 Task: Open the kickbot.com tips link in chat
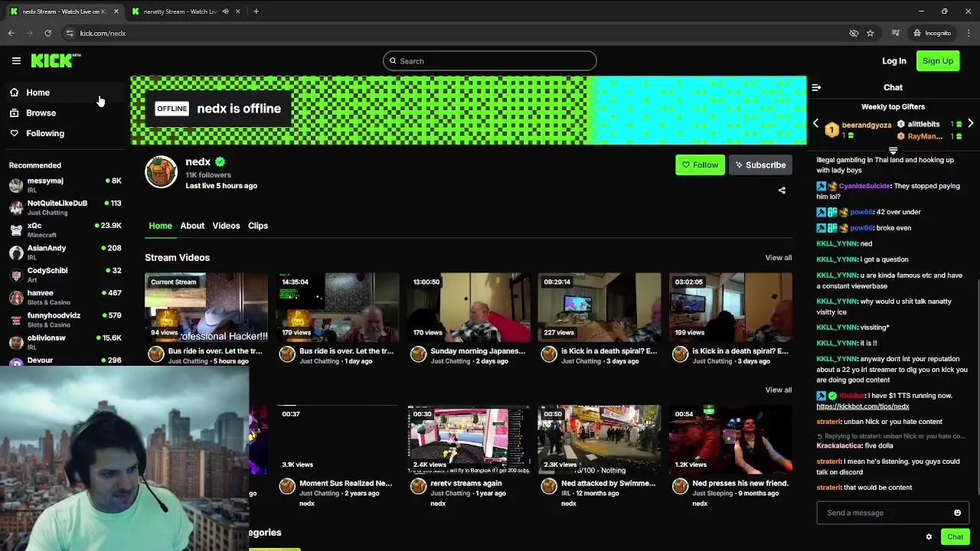tap(863, 406)
